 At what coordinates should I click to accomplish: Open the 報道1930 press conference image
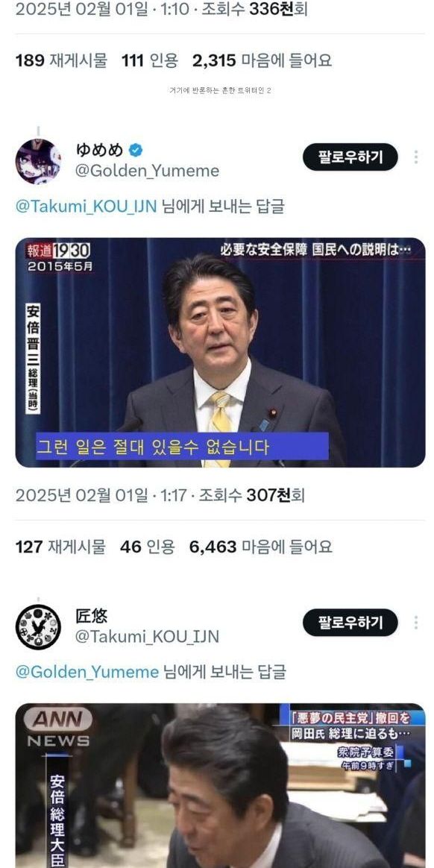(220, 353)
